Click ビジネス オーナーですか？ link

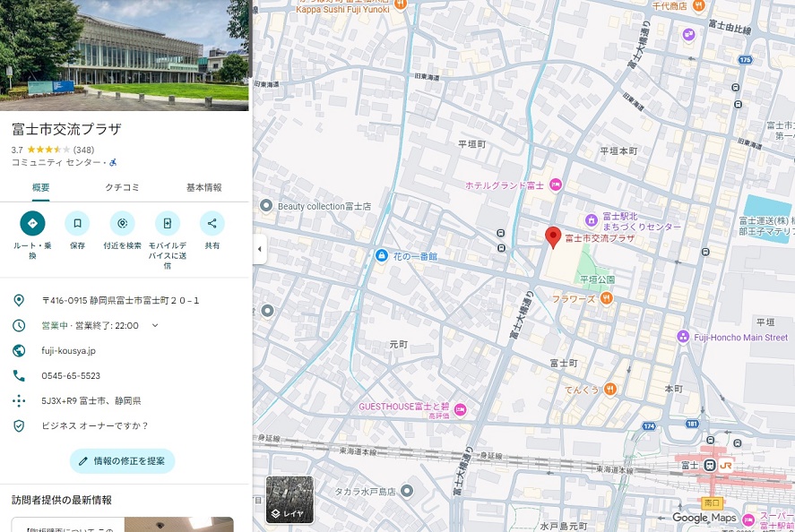click(x=95, y=425)
